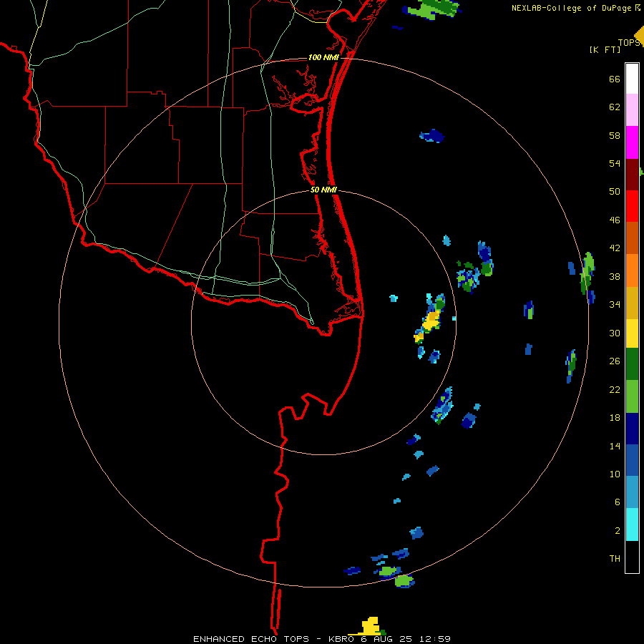Click the cyan legend swatch

click(632, 525)
